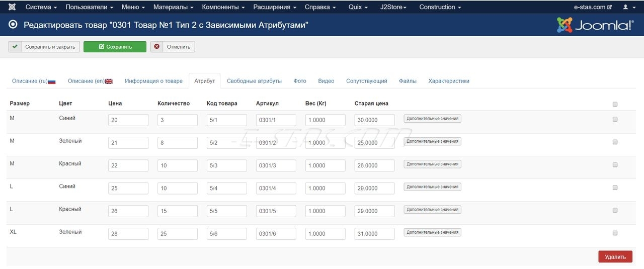Screen dimensions: 644x269
Task: Click the red cancel icon beside Отменить
Action: tap(156, 47)
